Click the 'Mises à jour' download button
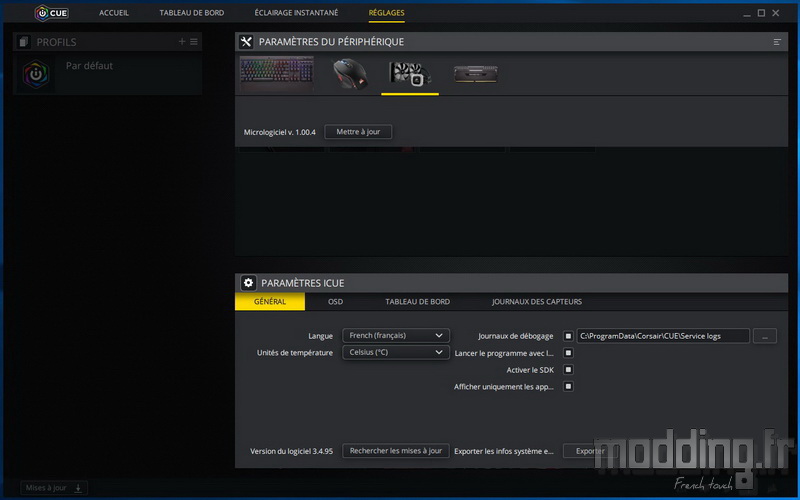Image resolution: width=800 pixels, height=500 pixels. (54, 488)
